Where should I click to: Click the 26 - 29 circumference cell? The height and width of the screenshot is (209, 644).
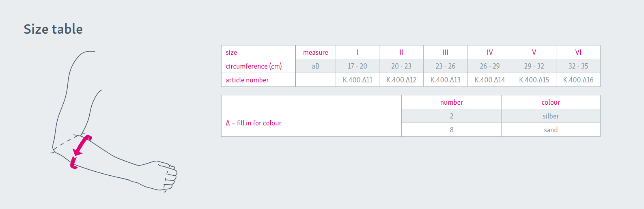tap(490, 66)
